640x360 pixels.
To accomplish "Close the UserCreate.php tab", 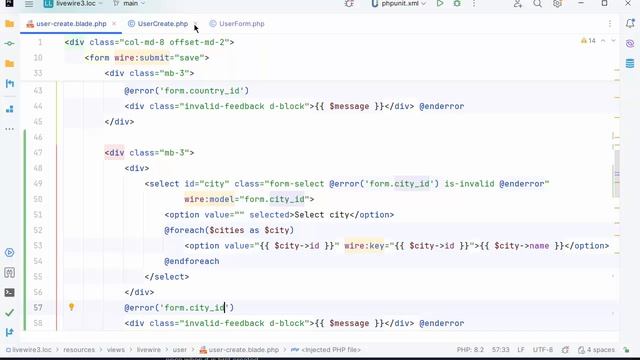I will pyautogui.click(x=196, y=24).
